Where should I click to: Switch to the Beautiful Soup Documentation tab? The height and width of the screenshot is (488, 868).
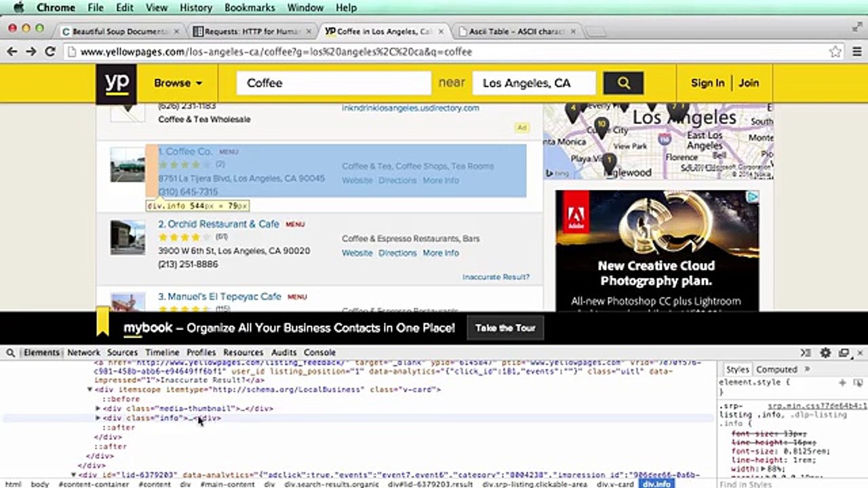pos(119,31)
